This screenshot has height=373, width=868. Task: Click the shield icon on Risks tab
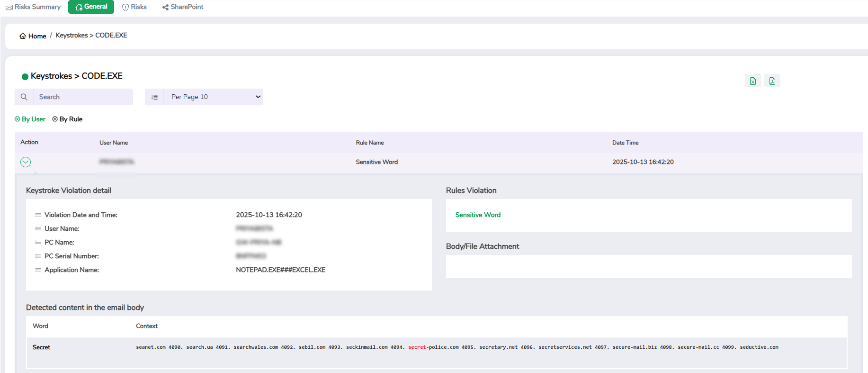tap(125, 7)
